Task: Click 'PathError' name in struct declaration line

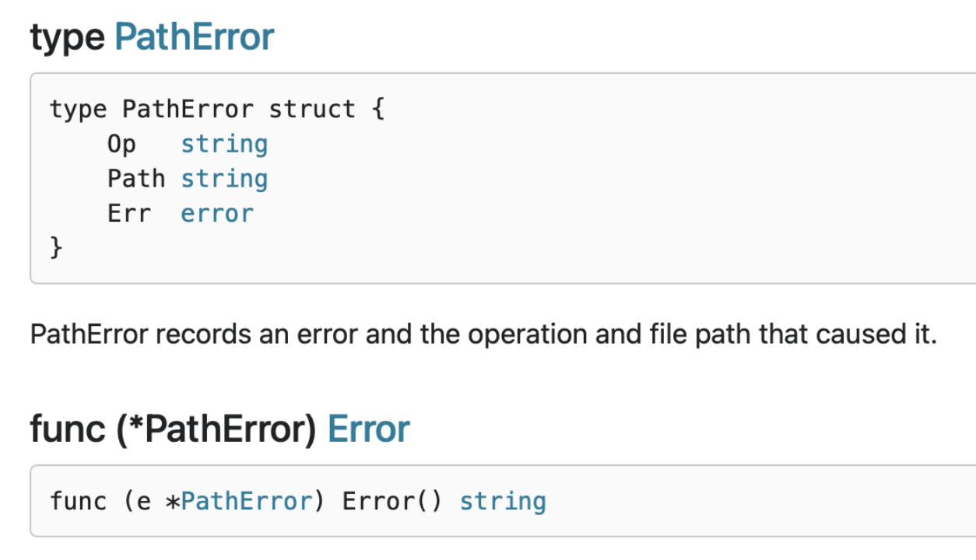Action: (187, 109)
